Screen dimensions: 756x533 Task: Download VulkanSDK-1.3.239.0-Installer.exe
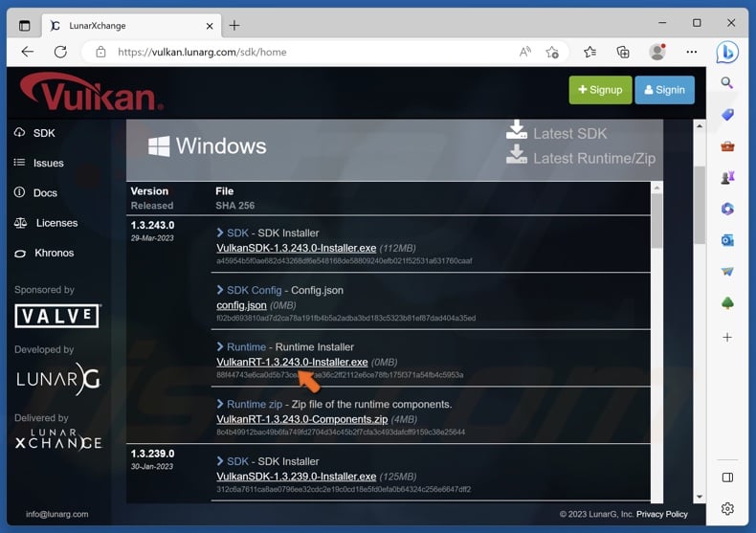296,477
